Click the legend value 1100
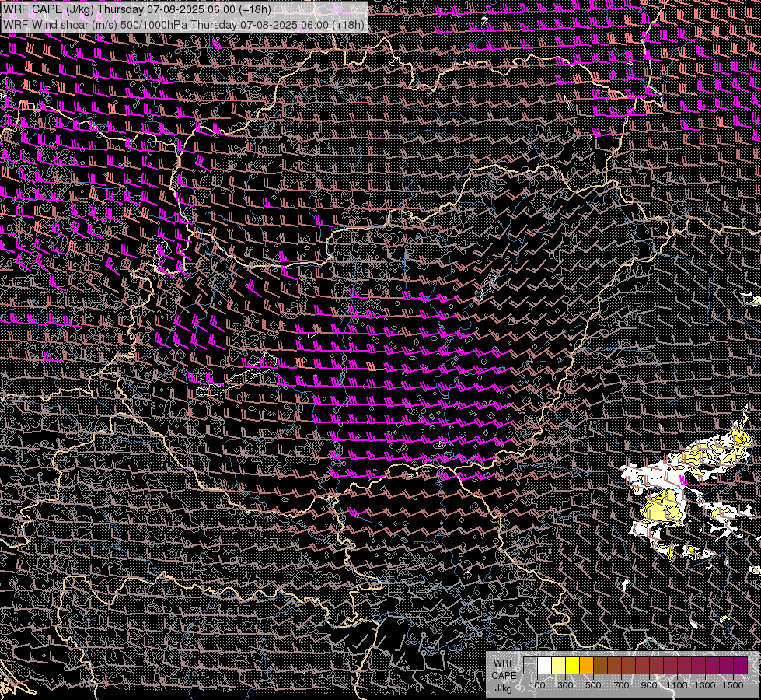Screen dimensions: 761x700 click(x=677, y=685)
